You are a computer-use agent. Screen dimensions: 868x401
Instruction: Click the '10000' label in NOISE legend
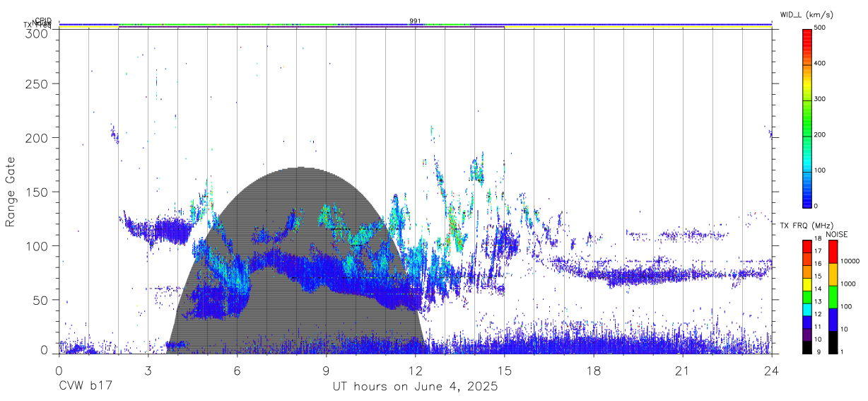click(x=852, y=261)
